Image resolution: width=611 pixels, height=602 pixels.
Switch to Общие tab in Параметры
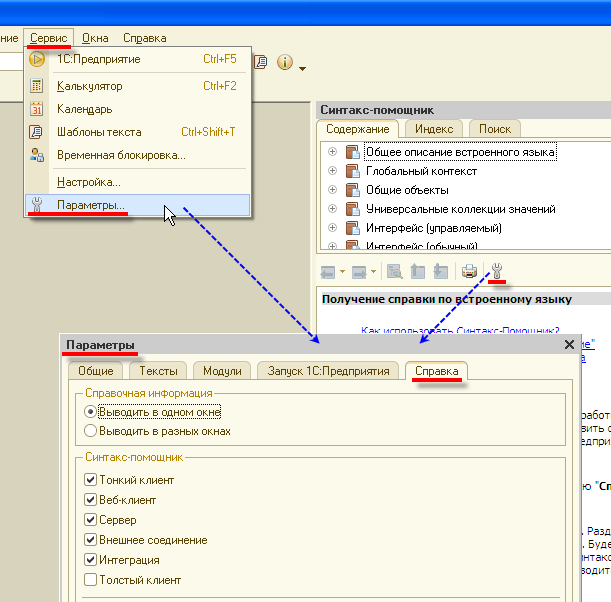pos(95,371)
